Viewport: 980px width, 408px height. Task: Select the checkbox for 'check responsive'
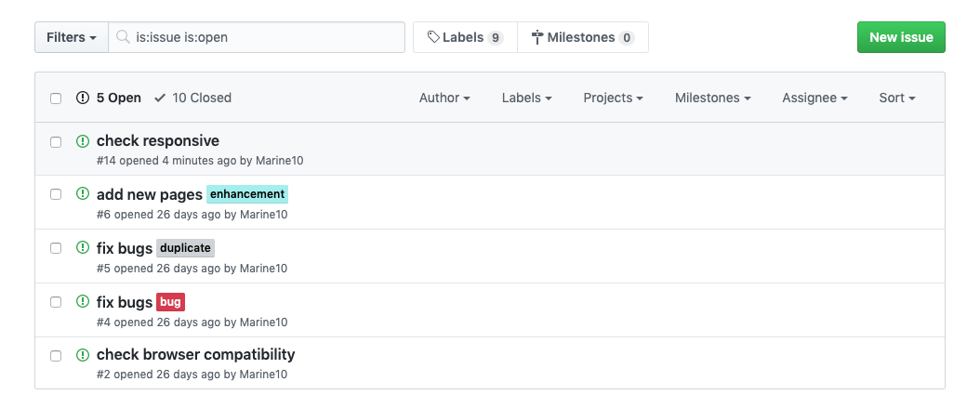(56, 142)
